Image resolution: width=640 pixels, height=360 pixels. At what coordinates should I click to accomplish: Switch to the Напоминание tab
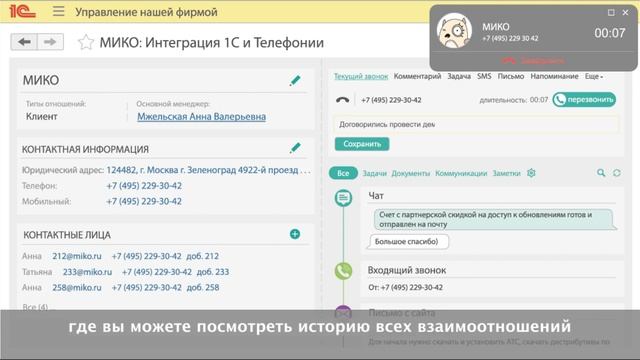(554, 76)
